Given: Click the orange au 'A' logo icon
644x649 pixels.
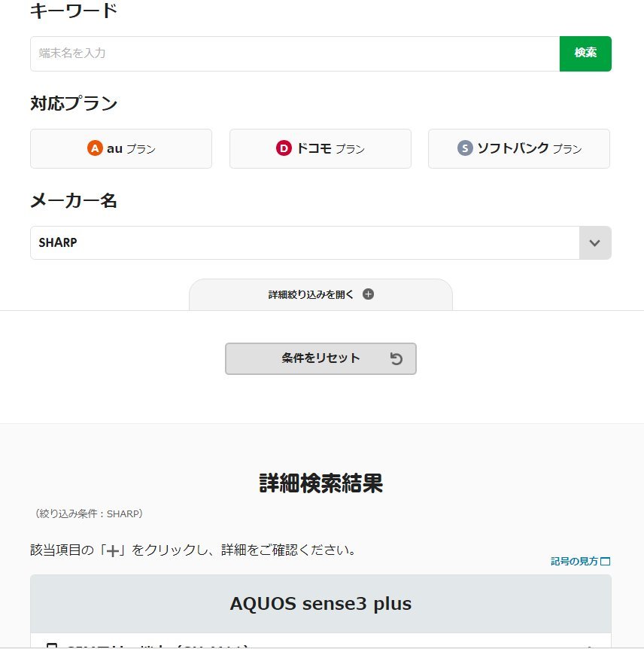Looking at the screenshot, I should [x=95, y=148].
